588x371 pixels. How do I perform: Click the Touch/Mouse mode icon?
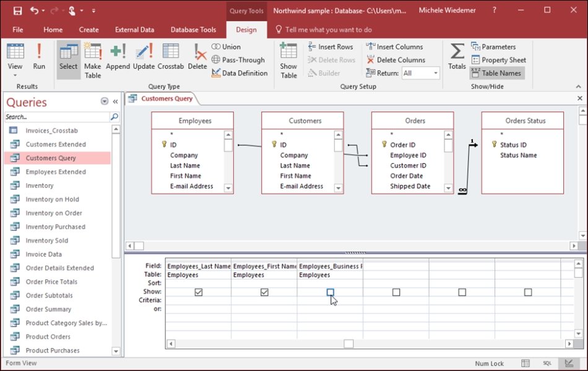point(72,11)
